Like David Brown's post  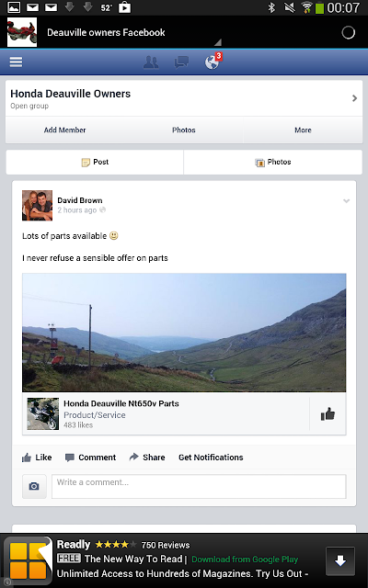point(37,458)
